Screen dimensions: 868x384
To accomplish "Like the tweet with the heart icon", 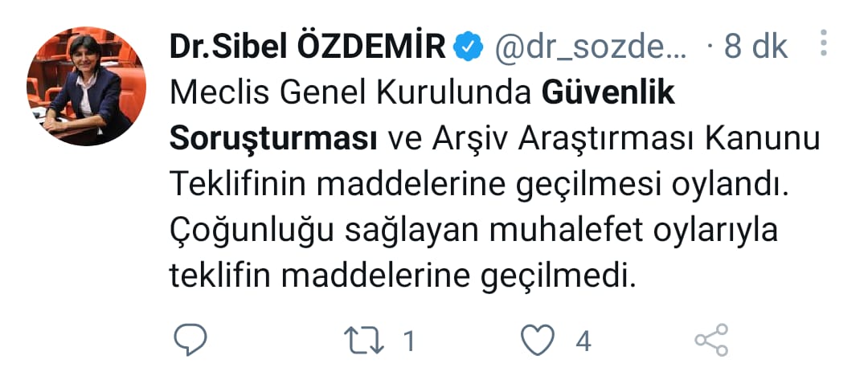I will (538, 341).
